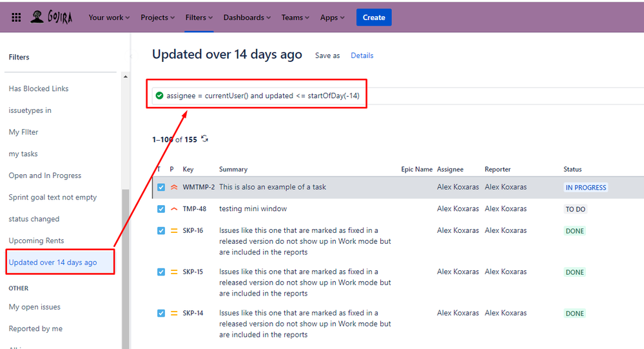644x349 pixels.
Task: Click the medium priority icon for SKP-15
Action: point(174,272)
